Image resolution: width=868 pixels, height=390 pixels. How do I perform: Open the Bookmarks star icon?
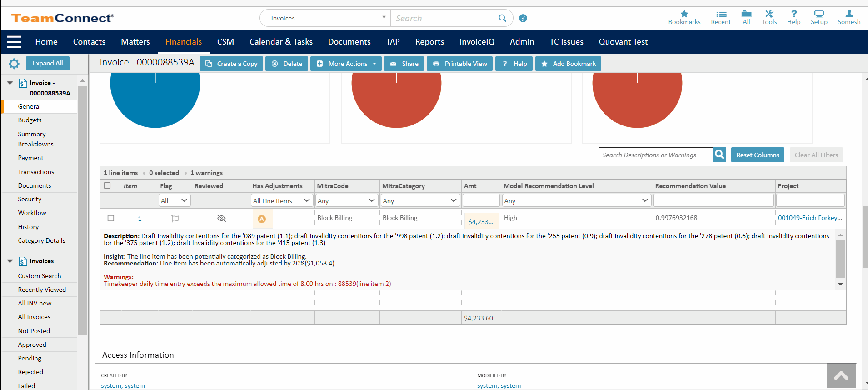click(x=684, y=14)
